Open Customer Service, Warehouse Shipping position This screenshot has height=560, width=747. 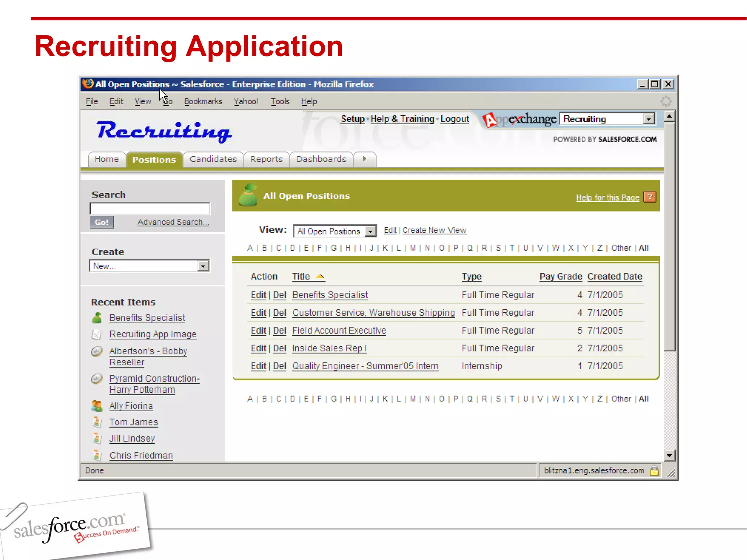click(373, 313)
